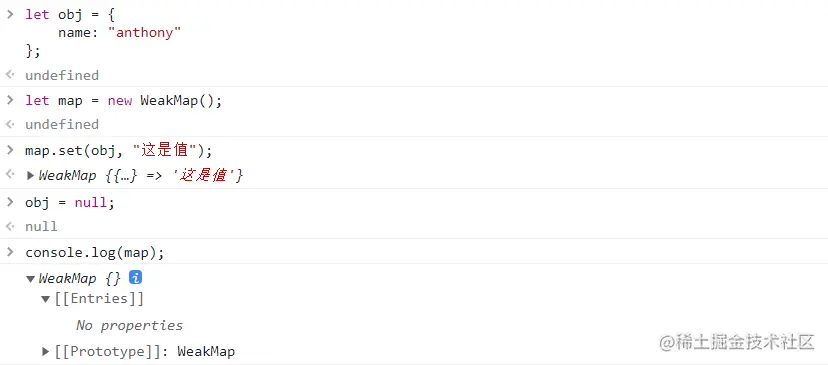The image size is (828, 365).
Task: Click the prompt arrow beside map.set line
Action: (10, 150)
